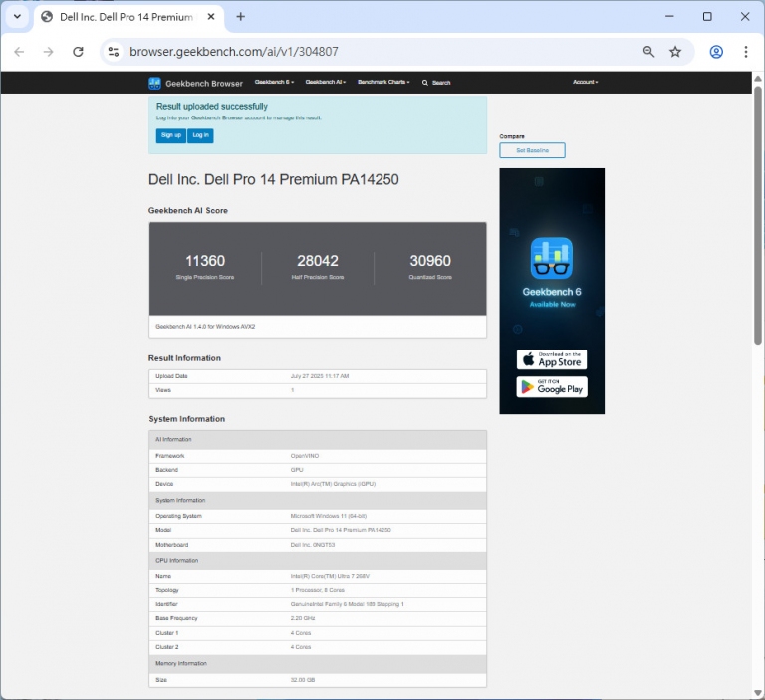Click the Cluster 1 value 4 Cores
Screen dimensions: 765x700
301,633
